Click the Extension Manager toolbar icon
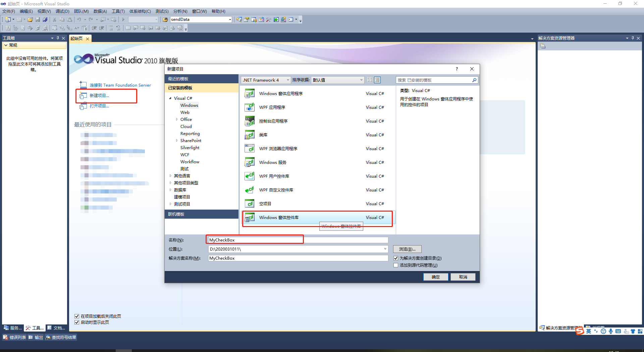The width and height of the screenshot is (644, 352). (283, 19)
